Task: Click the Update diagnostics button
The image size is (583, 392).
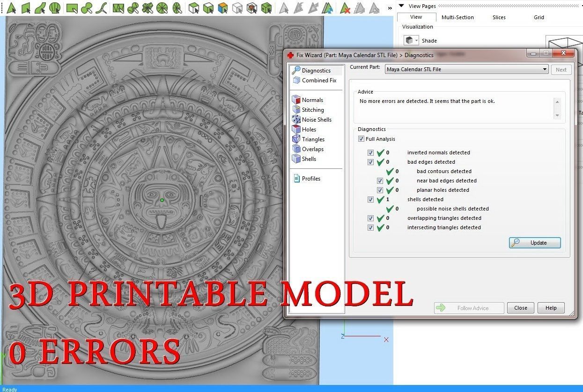Action: pos(535,243)
